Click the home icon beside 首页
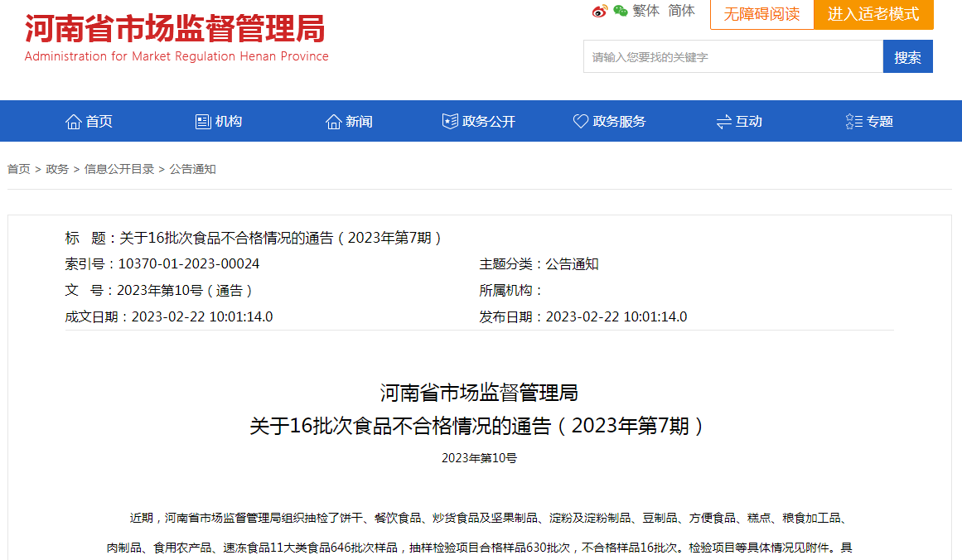The height and width of the screenshot is (560, 962). pos(74,122)
